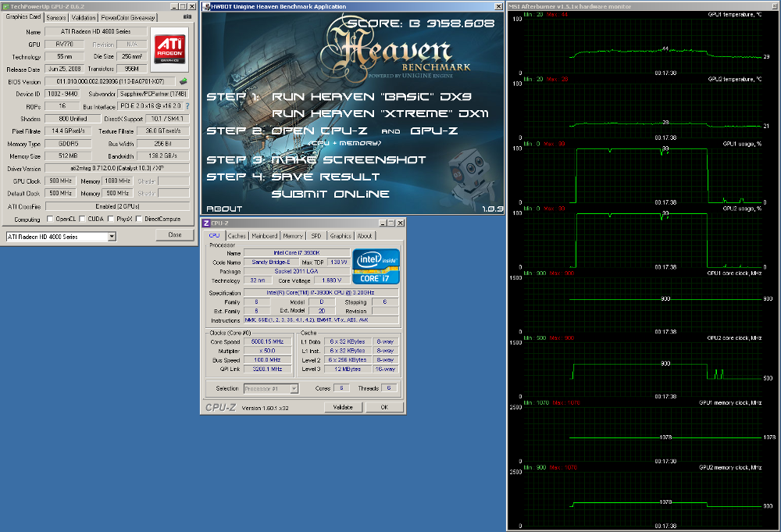This screenshot has height=532, width=781.
Task: Switch to the CPU-Z Caches tab
Action: coord(237,236)
